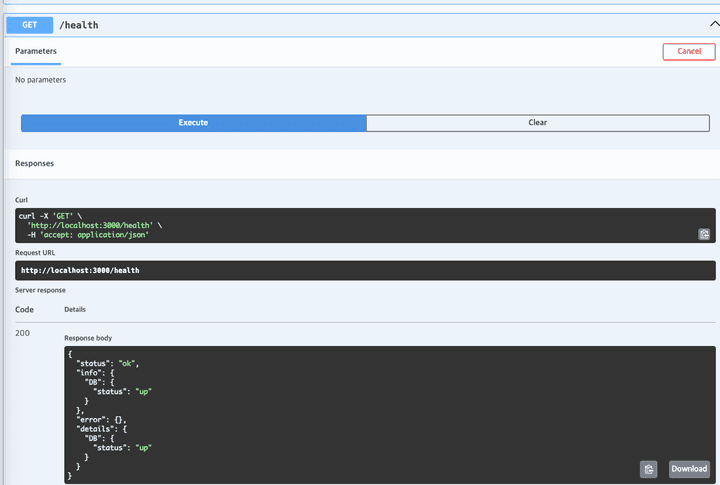This screenshot has height=485, width=720.
Task: Copy the response body to clipboard
Action: click(x=649, y=469)
